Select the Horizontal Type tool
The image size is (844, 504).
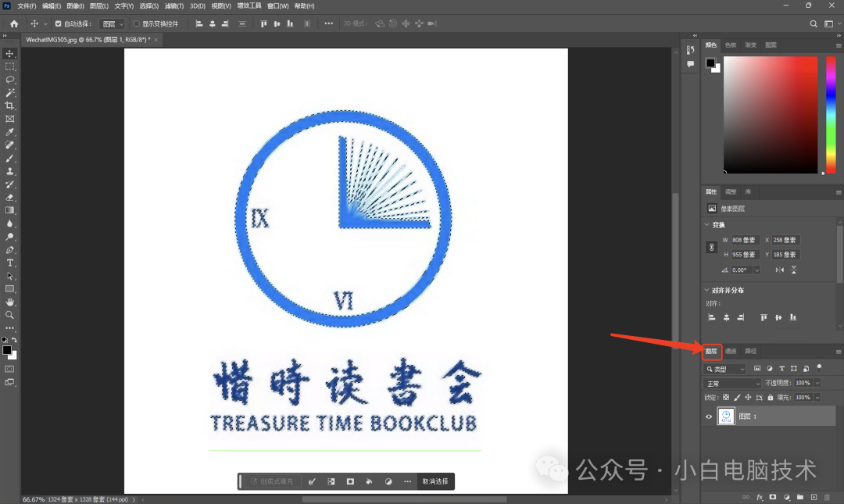[9, 263]
